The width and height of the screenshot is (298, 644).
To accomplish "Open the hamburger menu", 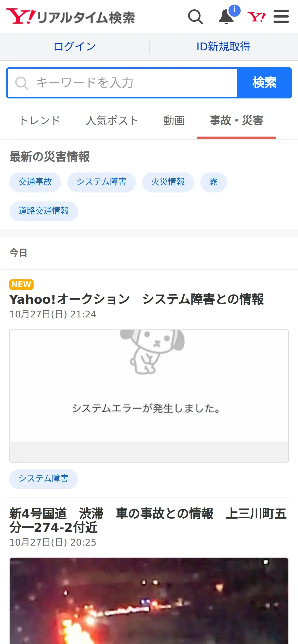I will click(x=281, y=17).
